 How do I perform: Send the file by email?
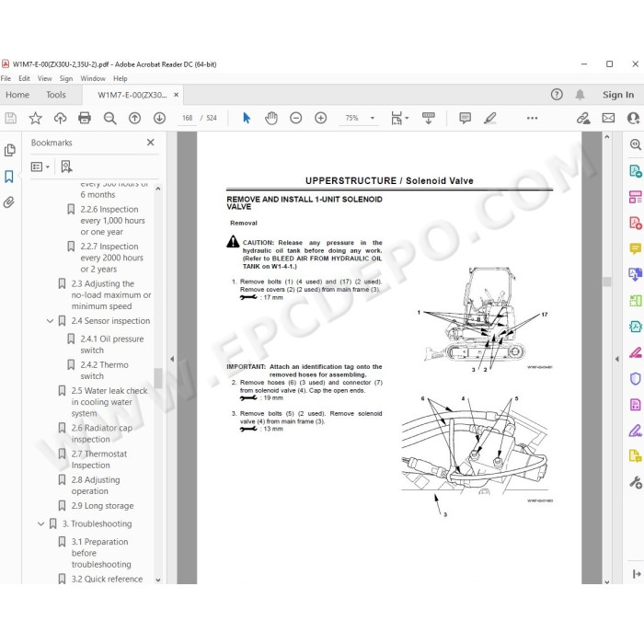pyautogui.click(x=608, y=119)
